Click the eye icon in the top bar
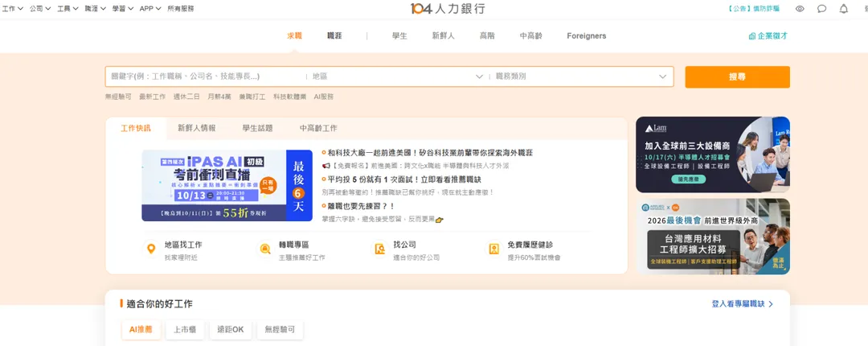This screenshot has height=346, width=868. tap(800, 9)
